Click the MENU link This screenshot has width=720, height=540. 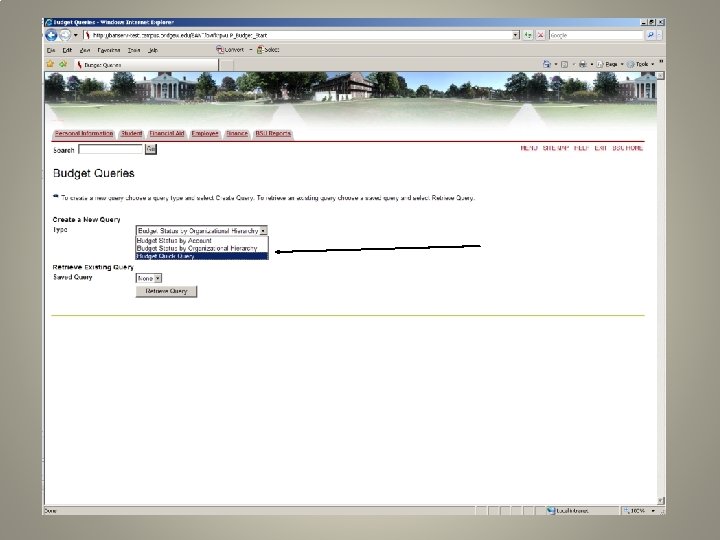point(529,148)
